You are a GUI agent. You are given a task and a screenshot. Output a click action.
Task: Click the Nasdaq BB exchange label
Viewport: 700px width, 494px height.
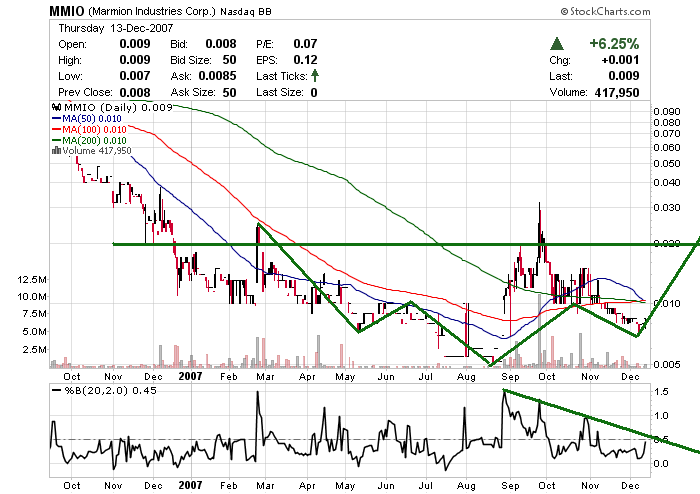[246, 12]
